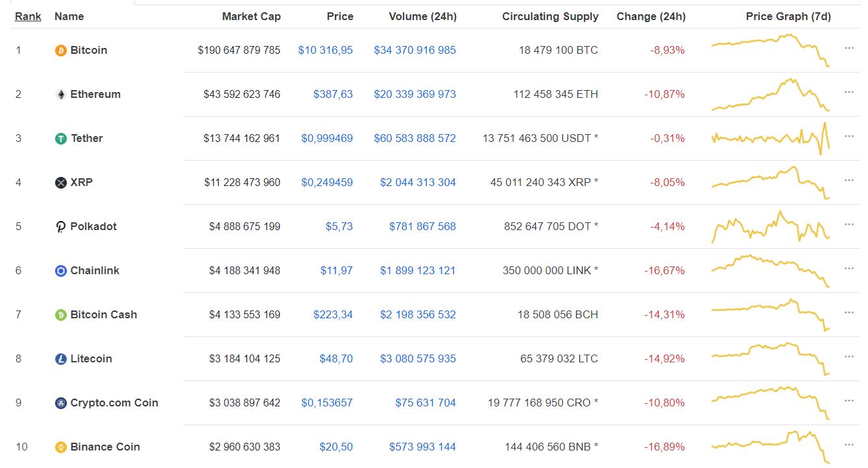Click the Bitcoin coin logo icon

pos(61,51)
